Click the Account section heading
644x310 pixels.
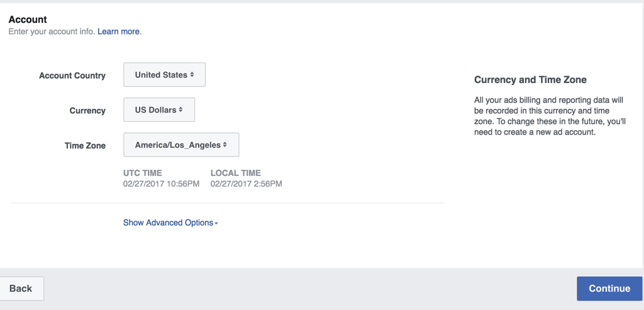[28, 19]
